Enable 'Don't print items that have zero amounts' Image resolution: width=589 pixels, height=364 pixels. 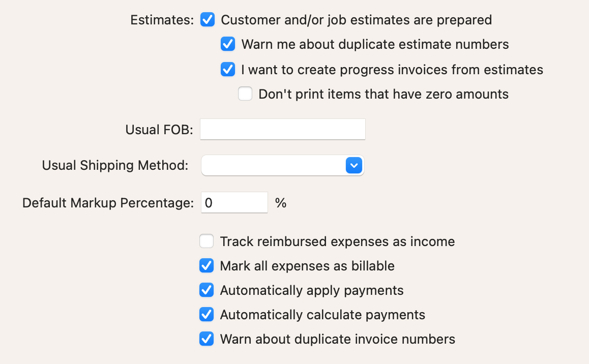click(x=245, y=94)
